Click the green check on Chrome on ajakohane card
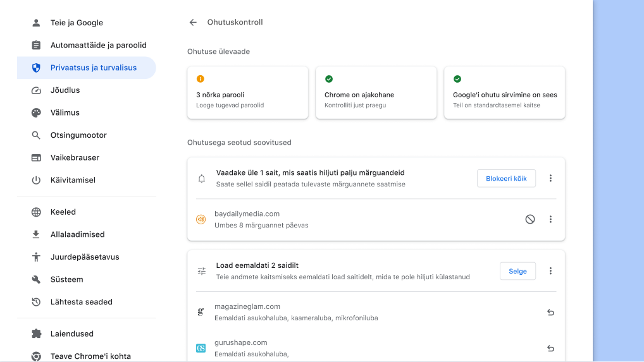Image resolution: width=644 pixels, height=362 pixels. pyautogui.click(x=329, y=79)
